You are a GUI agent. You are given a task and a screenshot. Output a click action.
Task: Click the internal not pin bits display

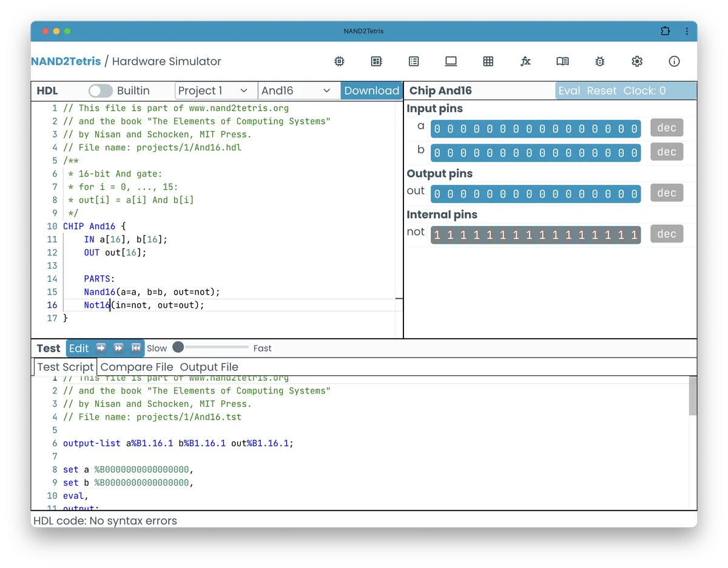point(536,235)
